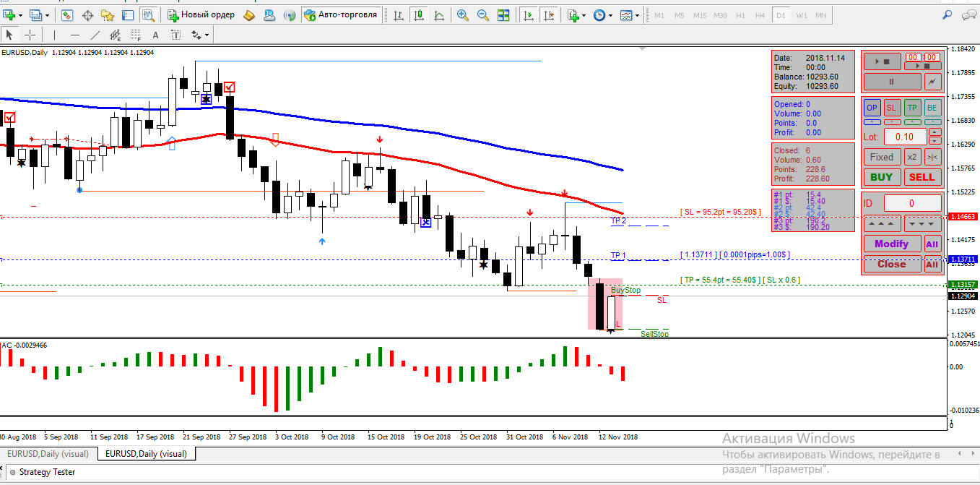Select the W1 timeframe

point(802,15)
